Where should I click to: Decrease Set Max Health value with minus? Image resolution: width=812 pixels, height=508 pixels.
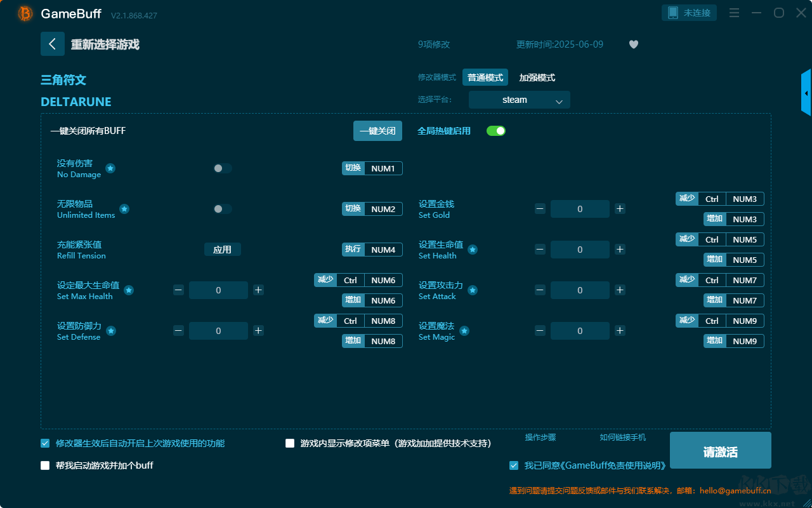[178, 290]
